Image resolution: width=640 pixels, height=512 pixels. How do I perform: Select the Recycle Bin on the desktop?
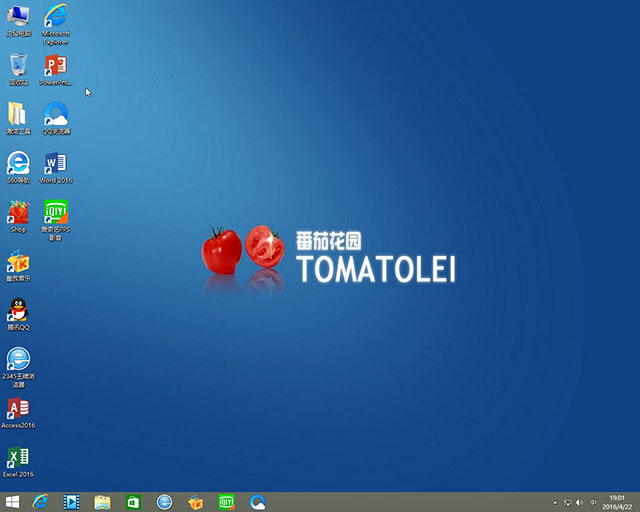(x=18, y=67)
